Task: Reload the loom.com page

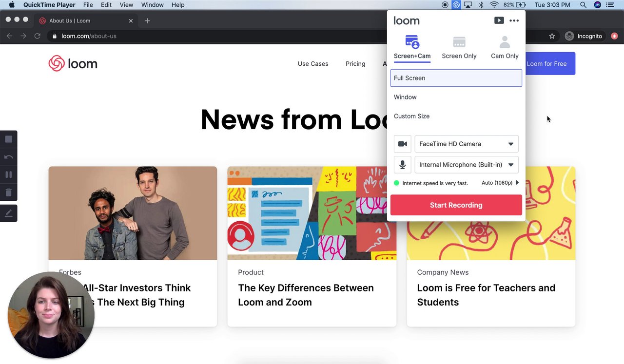Action: coord(37,36)
